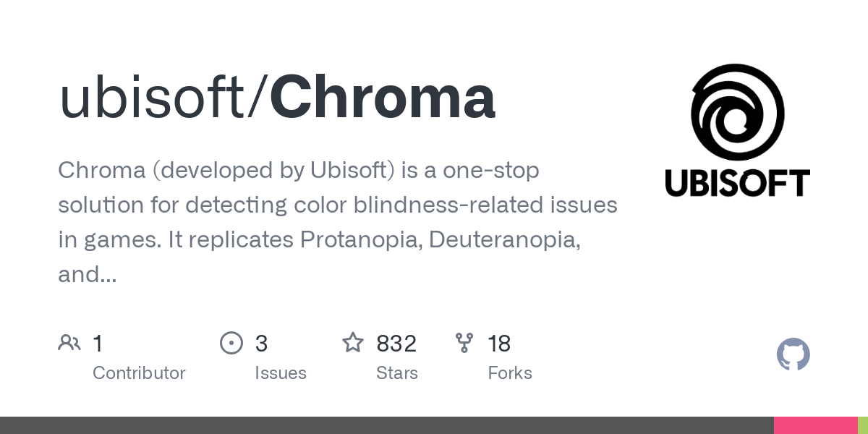Click the contributors people icon
868x434 pixels.
click(x=69, y=342)
